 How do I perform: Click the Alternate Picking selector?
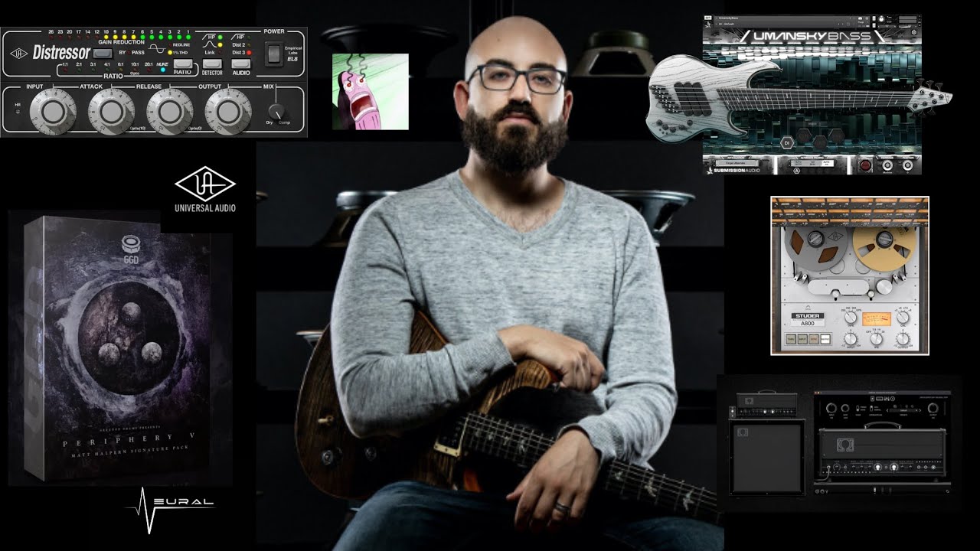[811, 163]
